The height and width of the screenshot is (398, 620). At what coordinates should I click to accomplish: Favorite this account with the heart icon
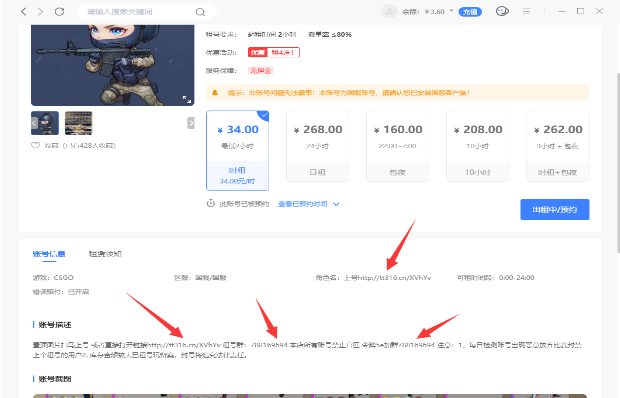pos(36,145)
